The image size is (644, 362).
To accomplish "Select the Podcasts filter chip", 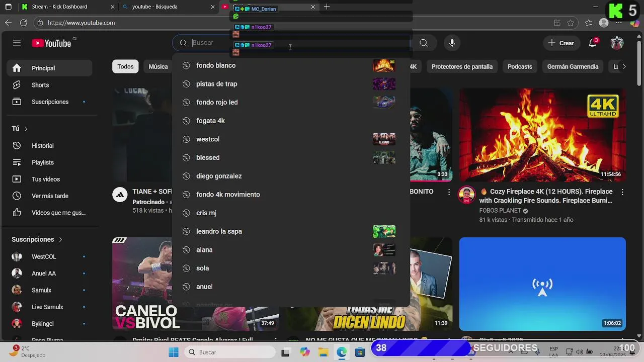I will 520,66.
